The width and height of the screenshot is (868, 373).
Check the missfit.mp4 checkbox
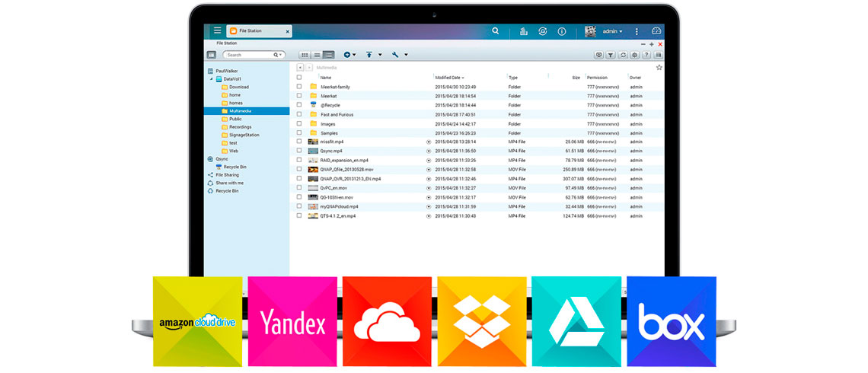coord(299,142)
